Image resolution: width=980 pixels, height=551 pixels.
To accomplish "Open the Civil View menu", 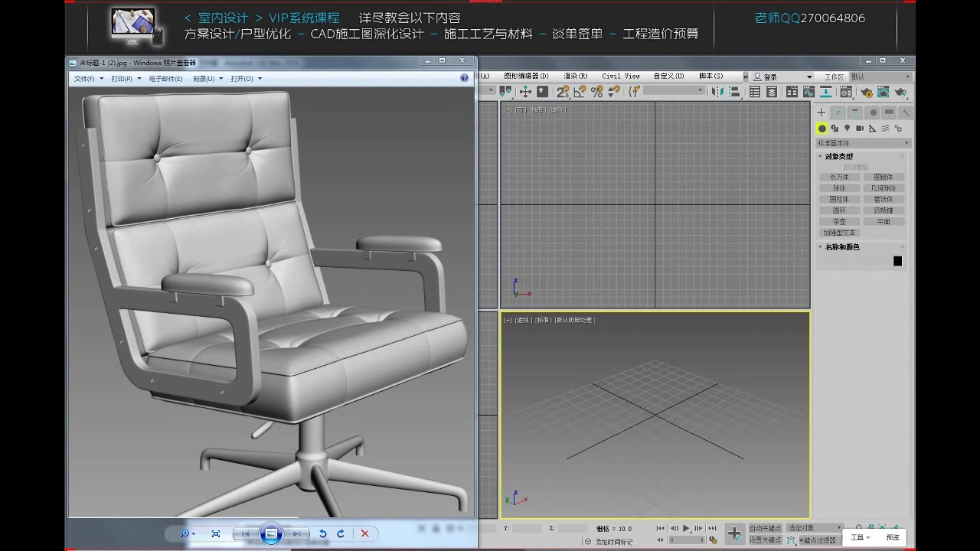I will tap(621, 77).
